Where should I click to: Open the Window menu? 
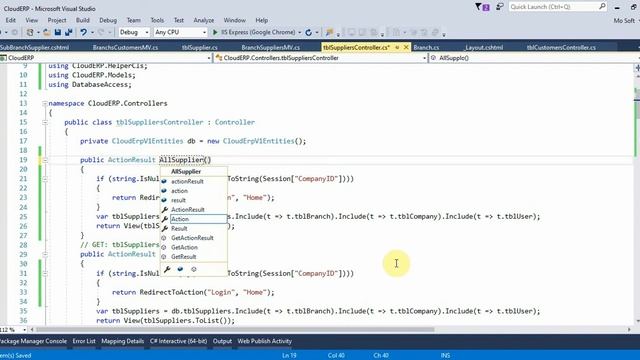coord(234,20)
